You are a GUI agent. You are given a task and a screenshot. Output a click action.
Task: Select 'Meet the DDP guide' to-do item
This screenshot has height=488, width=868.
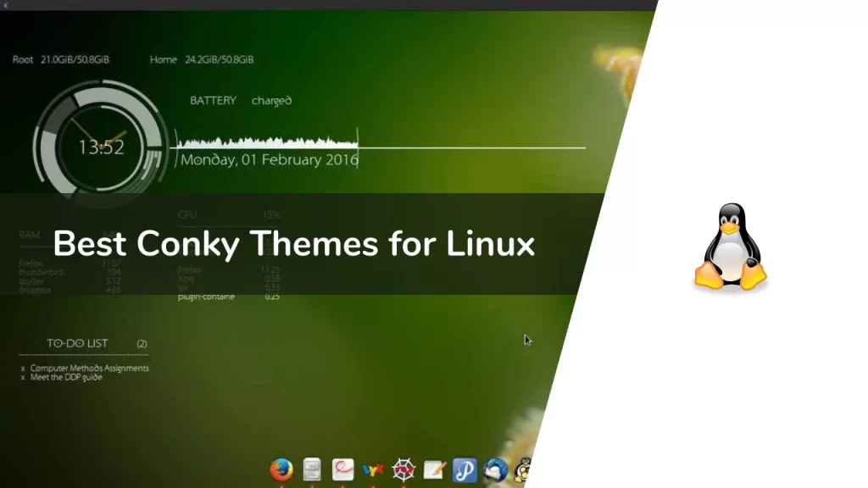point(66,377)
